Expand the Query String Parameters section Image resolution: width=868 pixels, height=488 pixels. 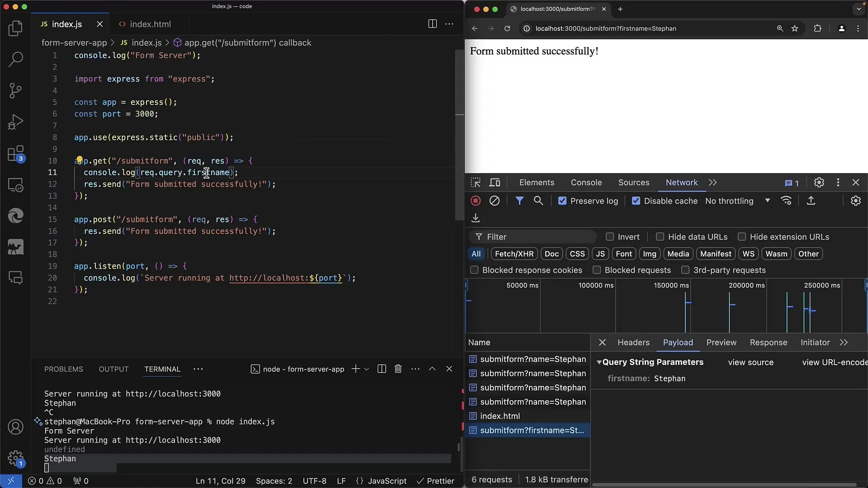599,361
